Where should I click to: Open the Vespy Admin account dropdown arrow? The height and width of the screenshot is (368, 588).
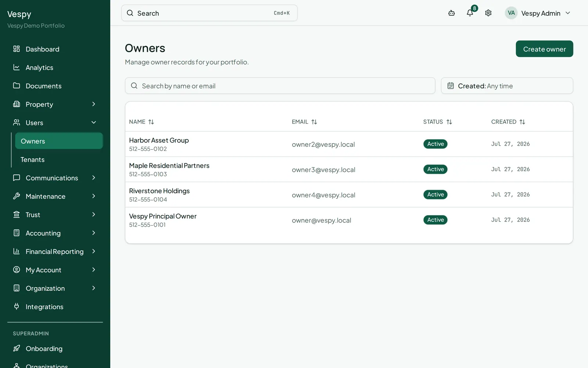568,13
